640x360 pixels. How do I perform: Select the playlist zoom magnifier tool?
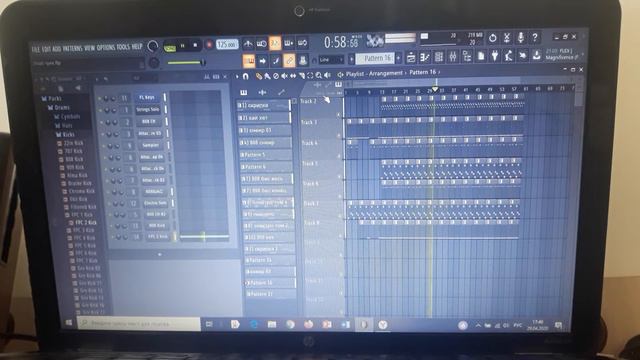[319, 76]
